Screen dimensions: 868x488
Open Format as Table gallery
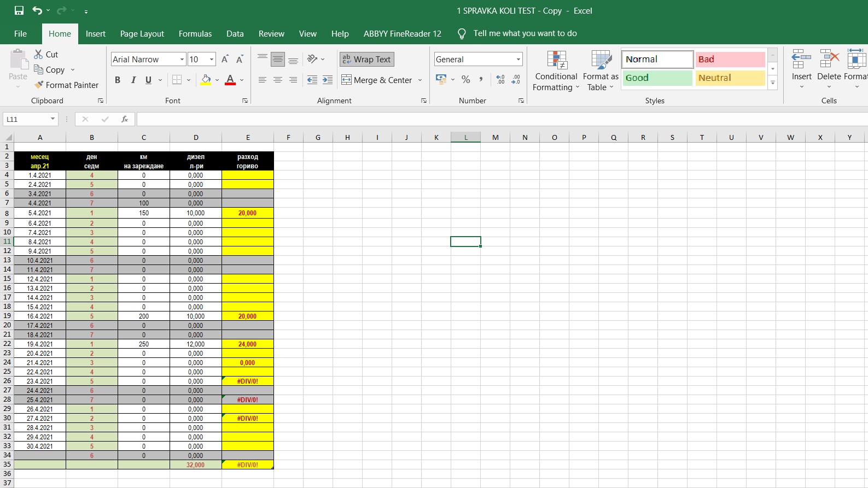(x=601, y=71)
